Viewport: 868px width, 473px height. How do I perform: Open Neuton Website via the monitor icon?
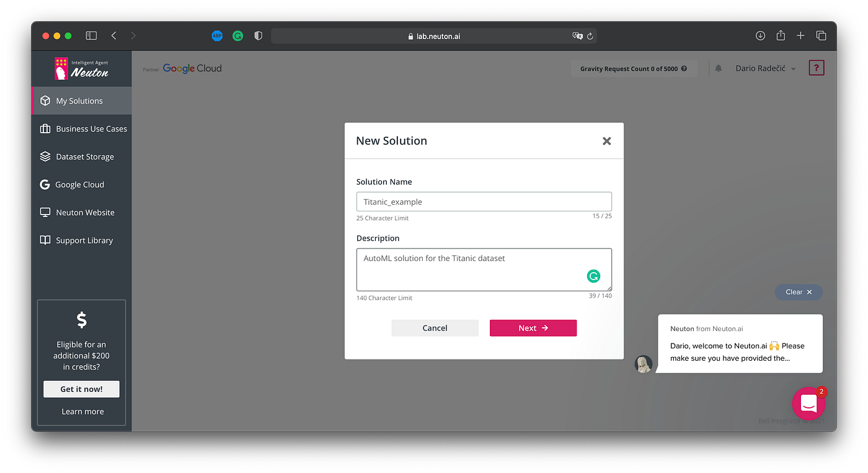[x=45, y=212]
